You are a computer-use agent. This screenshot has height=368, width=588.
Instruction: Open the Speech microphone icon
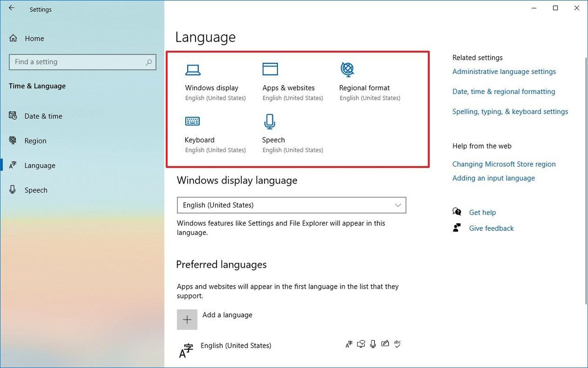point(269,121)
